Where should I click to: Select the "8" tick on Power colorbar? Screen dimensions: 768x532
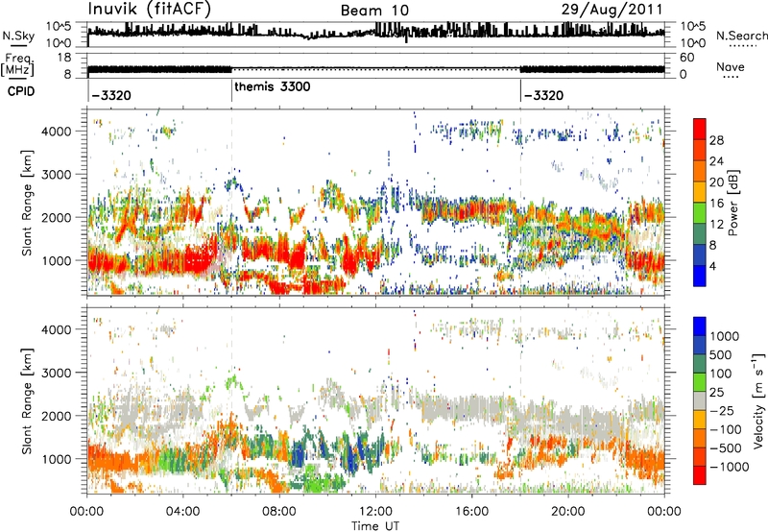point(713,246)
